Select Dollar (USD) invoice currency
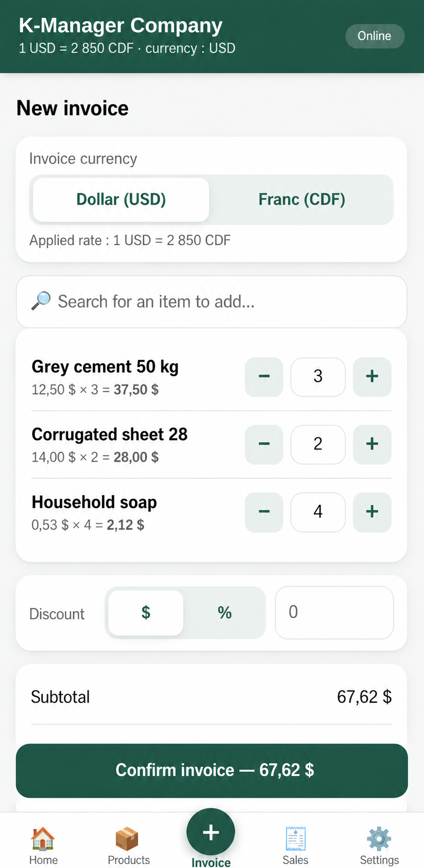This screenshot has width=424, height=868. (x=121, y=200)
